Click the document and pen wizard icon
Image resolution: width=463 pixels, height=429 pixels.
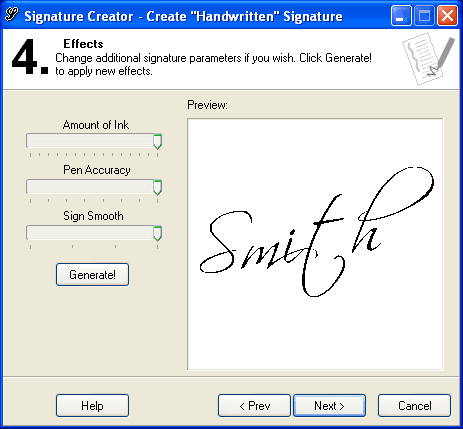coord(429,58)
